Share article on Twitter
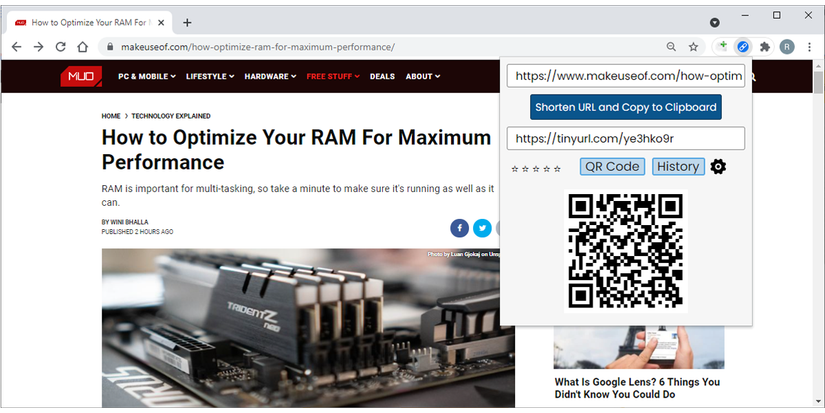This screenshot has height=413, width=825. pyautogui.click(x=482, y=228)
